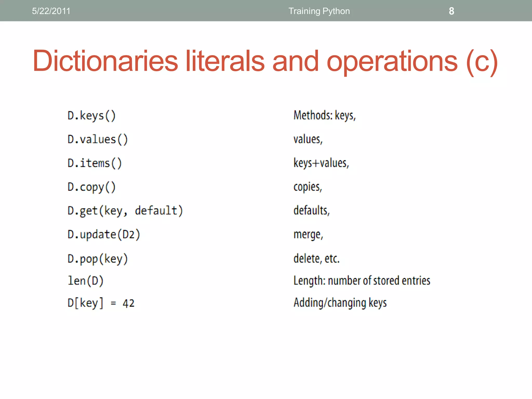
Task: Click 'Length: number of stored entries' text
Action: click(362, 281)
